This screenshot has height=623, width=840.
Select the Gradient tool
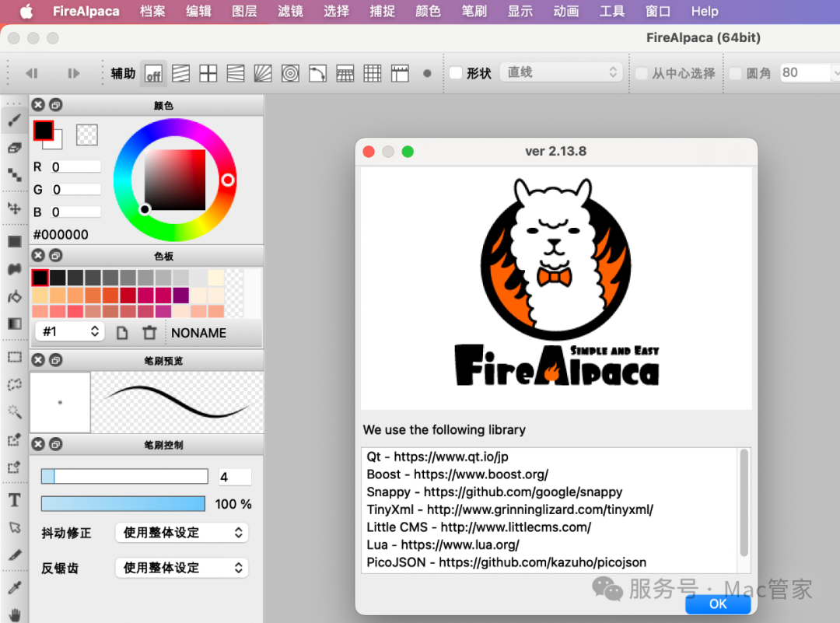coord(15,324)
